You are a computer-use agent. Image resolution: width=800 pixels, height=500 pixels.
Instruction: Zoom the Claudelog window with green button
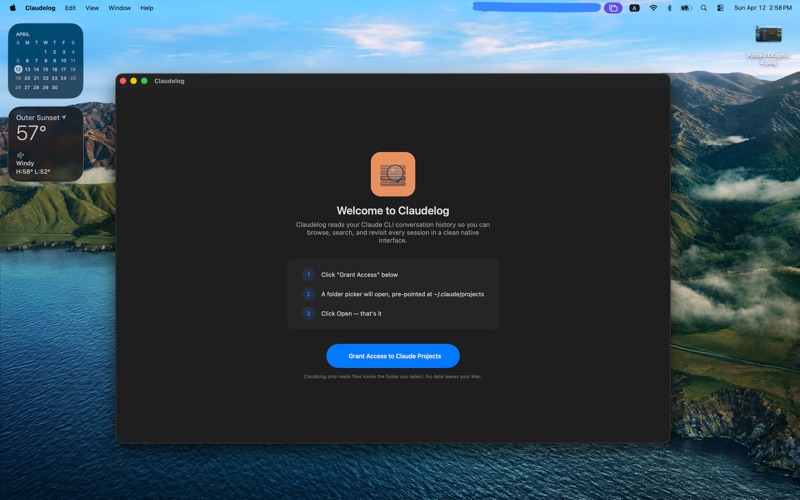coord(144,81)
